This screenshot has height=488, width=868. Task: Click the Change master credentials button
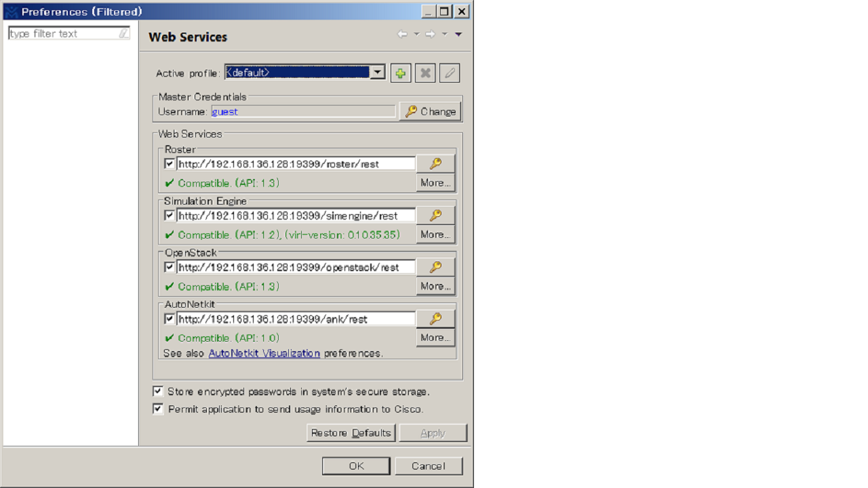[431, 111]
